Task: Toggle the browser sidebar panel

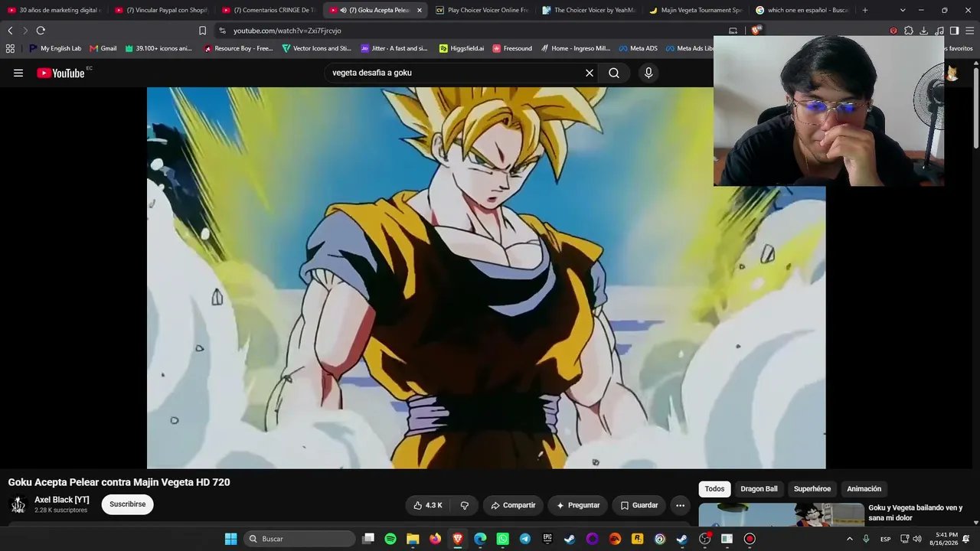Action: click(954, 31)
